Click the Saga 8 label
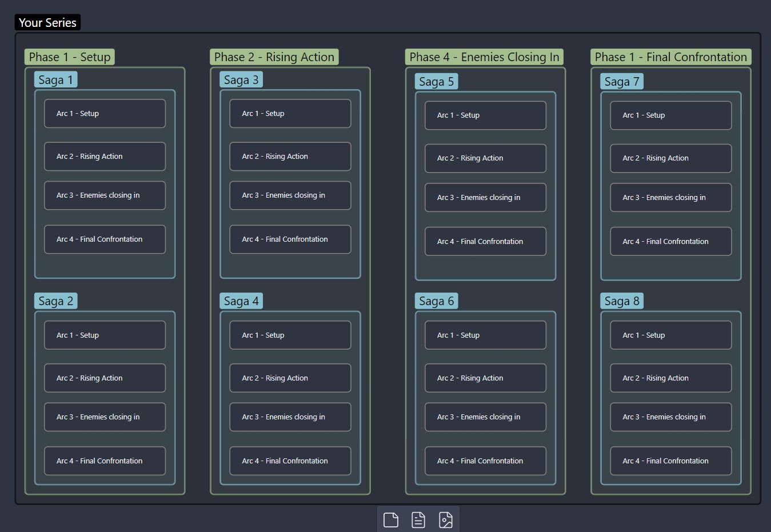 [622, 301]
